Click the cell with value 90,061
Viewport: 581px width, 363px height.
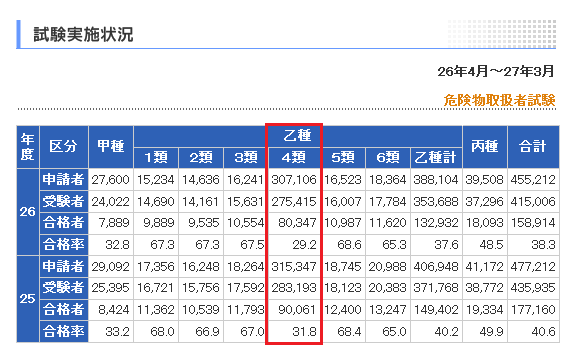coord(294,310)
